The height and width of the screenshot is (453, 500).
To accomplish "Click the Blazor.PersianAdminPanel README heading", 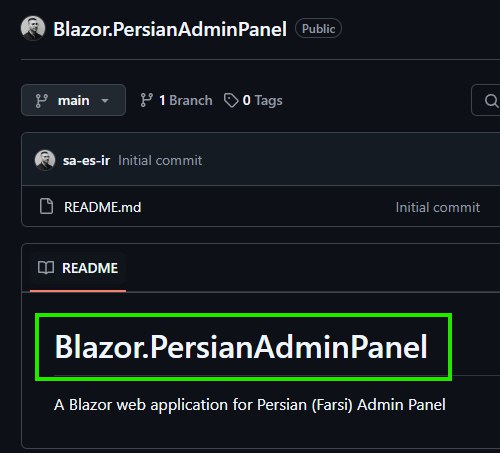I will [x=241, y=347].
